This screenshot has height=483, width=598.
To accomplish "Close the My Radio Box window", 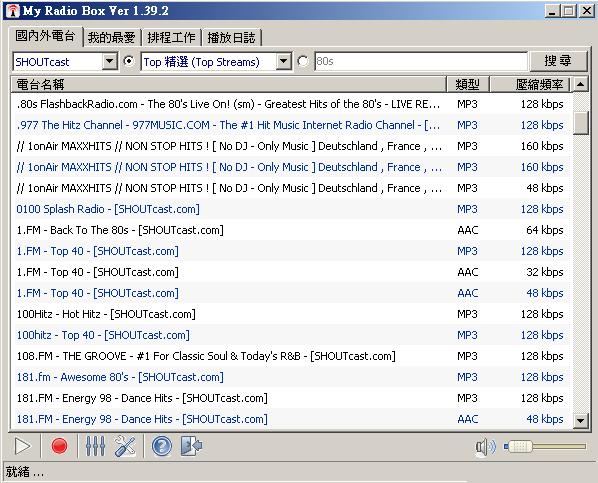I will tap(587, 11).
